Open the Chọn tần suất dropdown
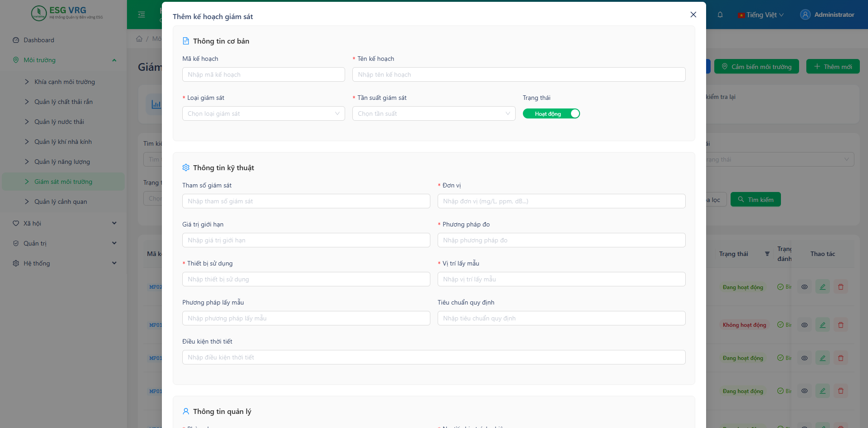The image size is (868, 428). (x=434, y=113)
